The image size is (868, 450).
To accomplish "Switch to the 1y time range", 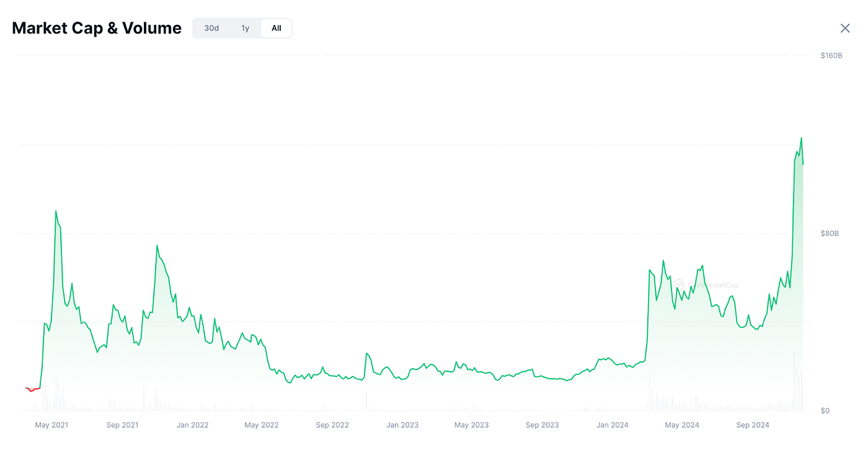I will point(245,28).
